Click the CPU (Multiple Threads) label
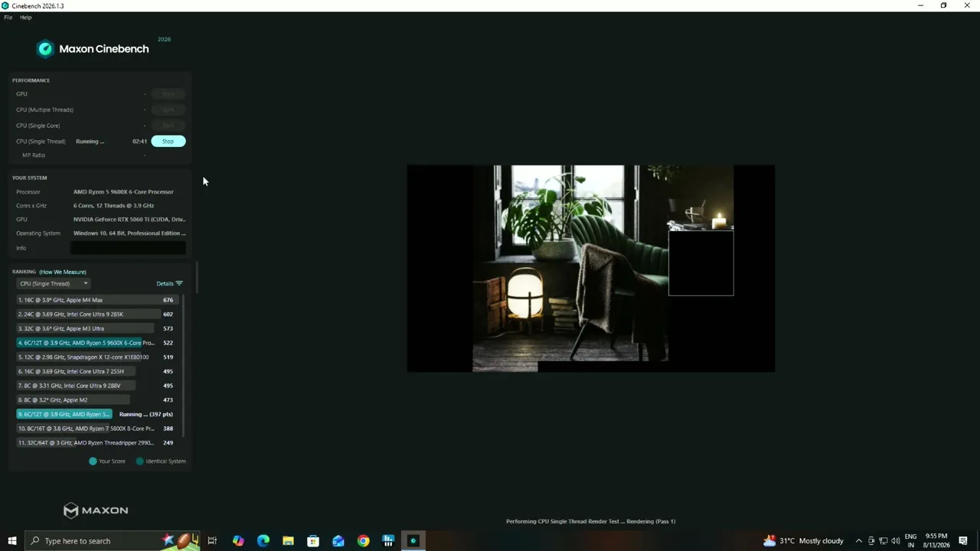The width and height of the screenshot is (980, 551). pos(44,110)
